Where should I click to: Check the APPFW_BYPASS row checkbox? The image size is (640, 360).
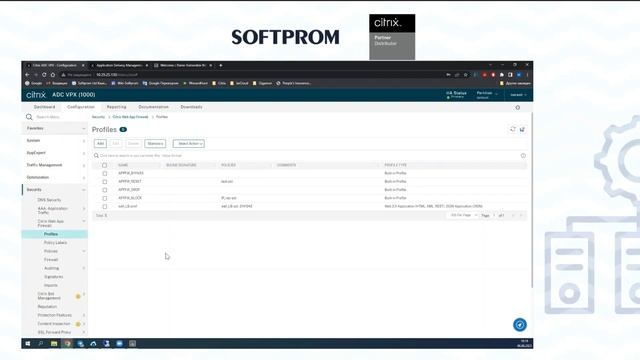104,173
